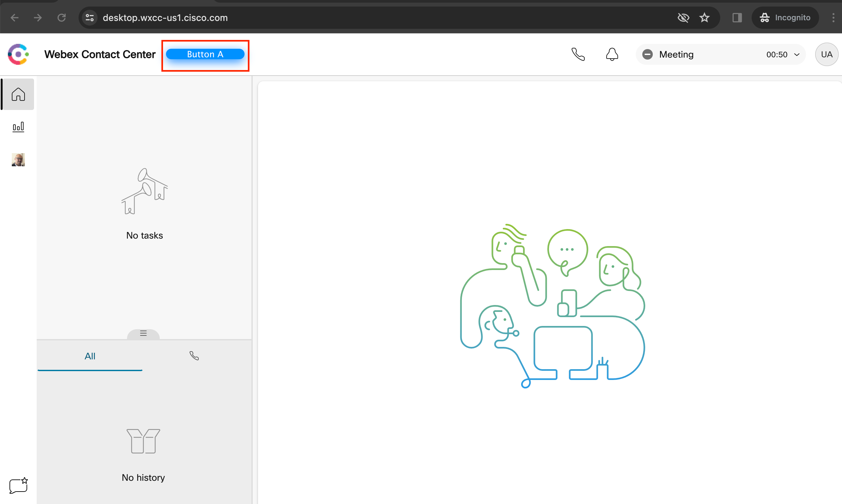Click the 00:50 state timer
842x504 pixels.
point(777,55)
